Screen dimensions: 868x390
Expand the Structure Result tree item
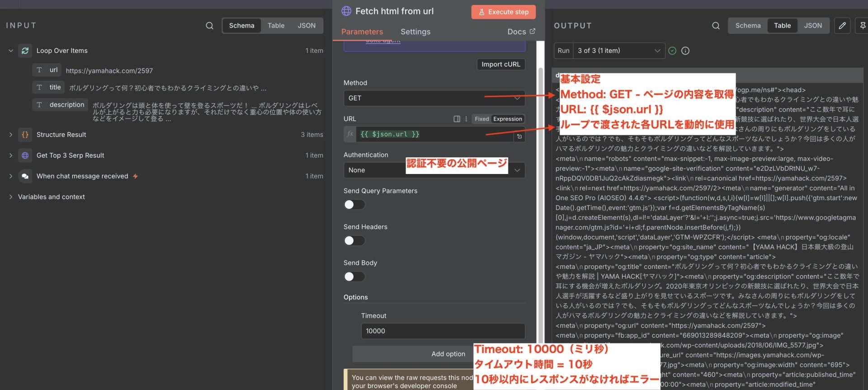11,135
